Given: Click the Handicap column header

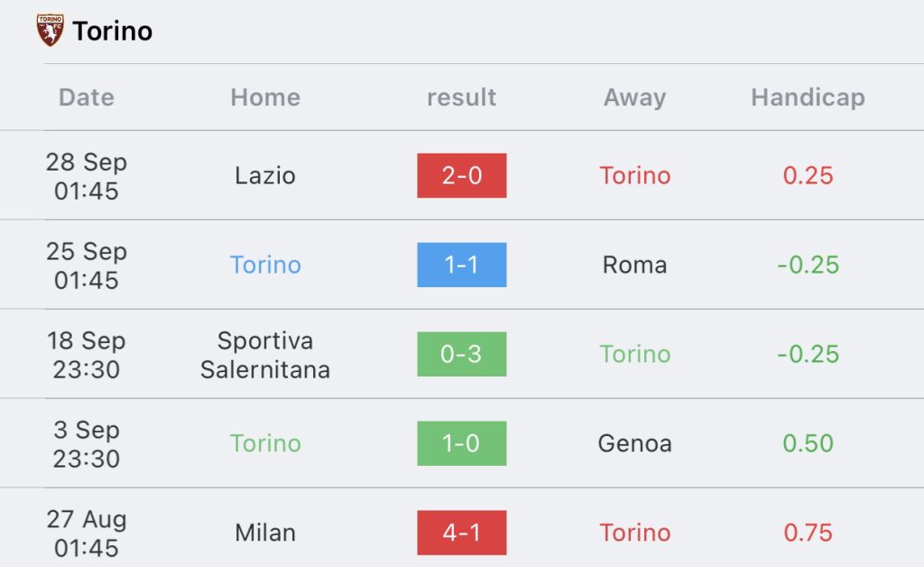Looking at the screenshot, I should (808, 98).
